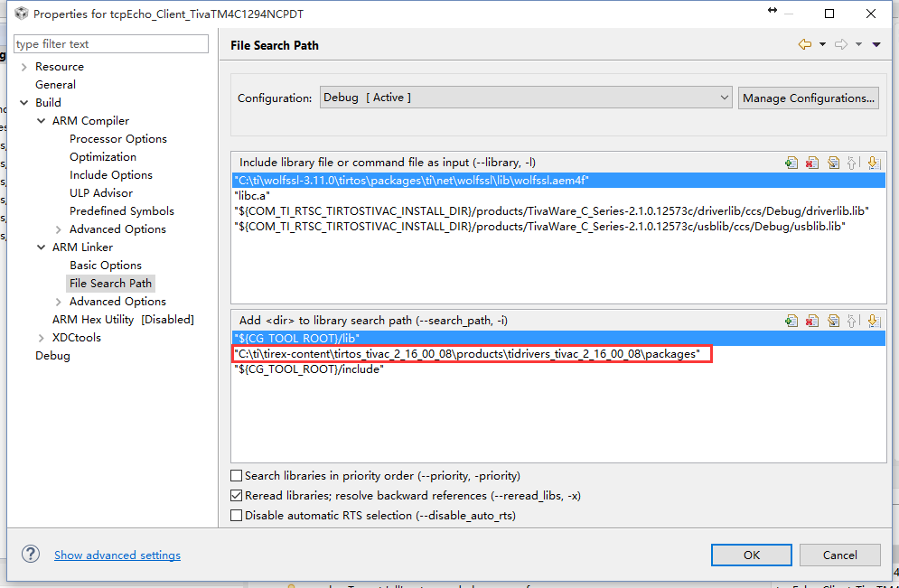Image resolution: width=899 pixels, height=588 pixels.
Task: Select the wolfssl.aem4f library entry
Action: (558, 181)
